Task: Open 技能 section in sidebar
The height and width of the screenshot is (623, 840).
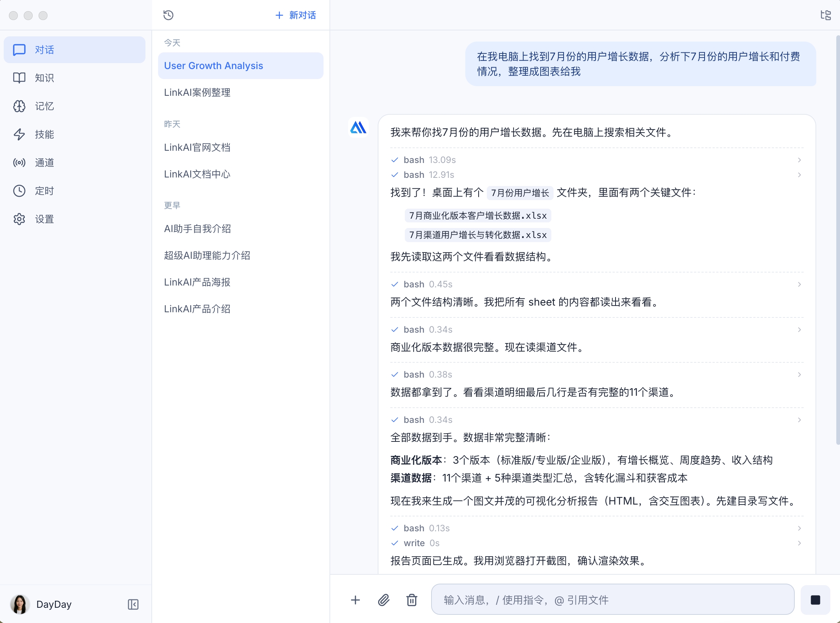Action: click(x=74, y=134)
